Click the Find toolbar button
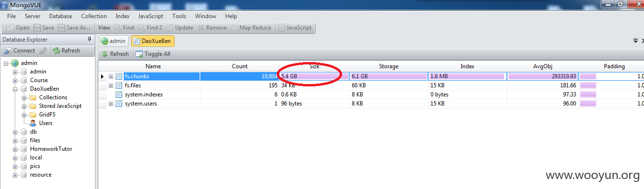The height and width of the screenshot is (189, 644). (124, 28)
